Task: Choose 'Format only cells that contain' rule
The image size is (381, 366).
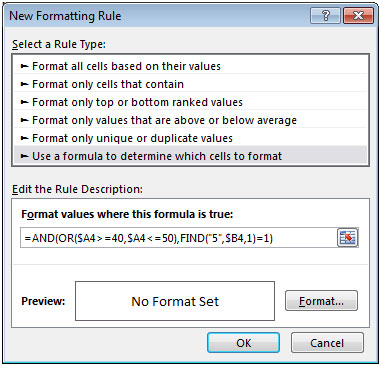Action: coord(190,84)
